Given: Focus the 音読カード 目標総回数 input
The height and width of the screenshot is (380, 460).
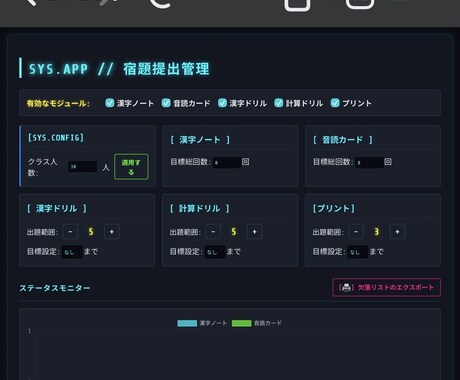Looking at the screenshot, I should coord(369,163).
